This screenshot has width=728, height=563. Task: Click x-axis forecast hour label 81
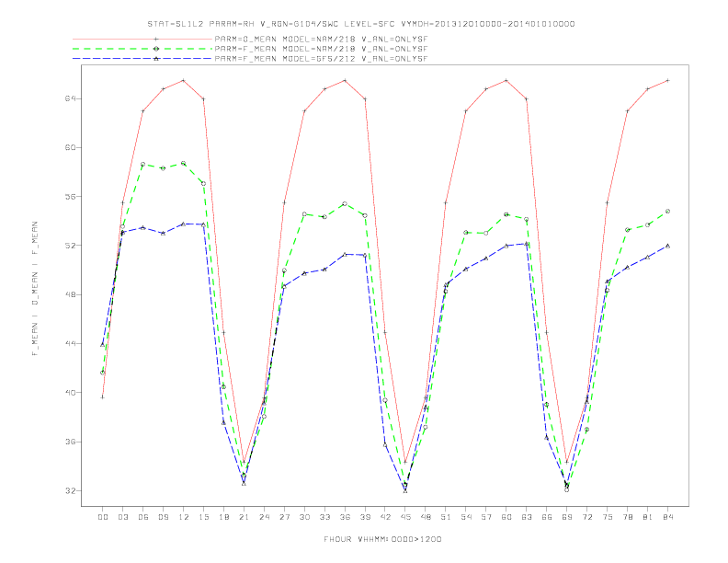pyautogui.click(x=648, y=517)
